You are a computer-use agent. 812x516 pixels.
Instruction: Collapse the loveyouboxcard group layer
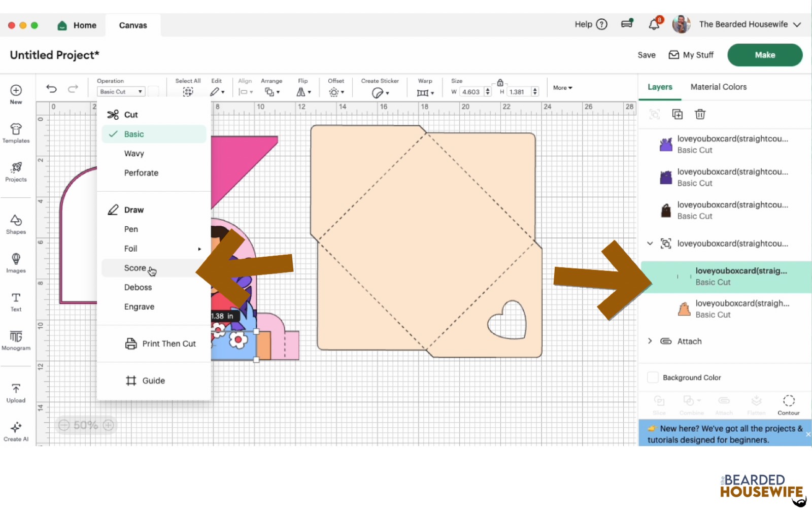click(x=650, y=244)
